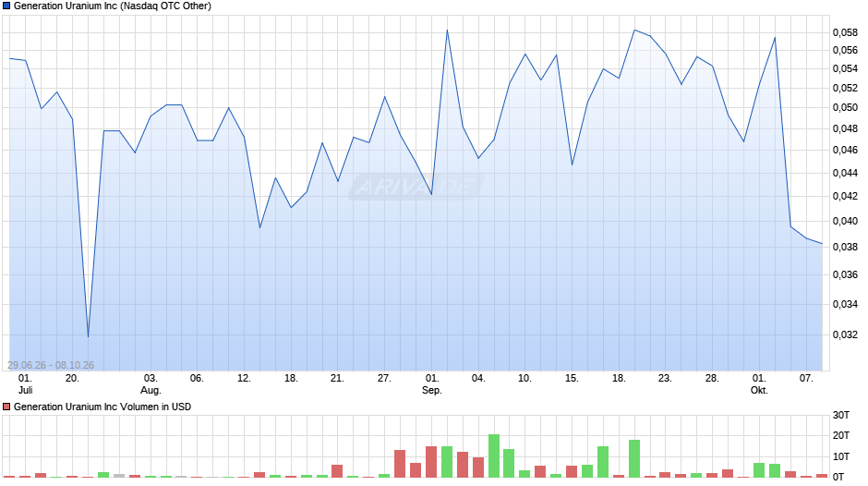Click the 30T volume axis label
The image size is (868, 486).
coord(841,415)
